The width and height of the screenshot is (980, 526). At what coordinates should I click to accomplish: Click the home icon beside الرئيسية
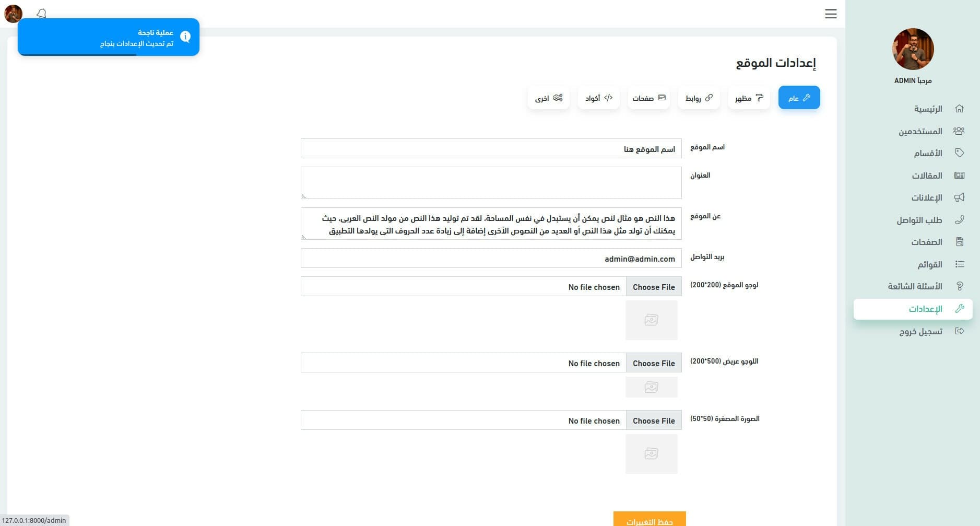pyautogui.click(x=959, y=109)
